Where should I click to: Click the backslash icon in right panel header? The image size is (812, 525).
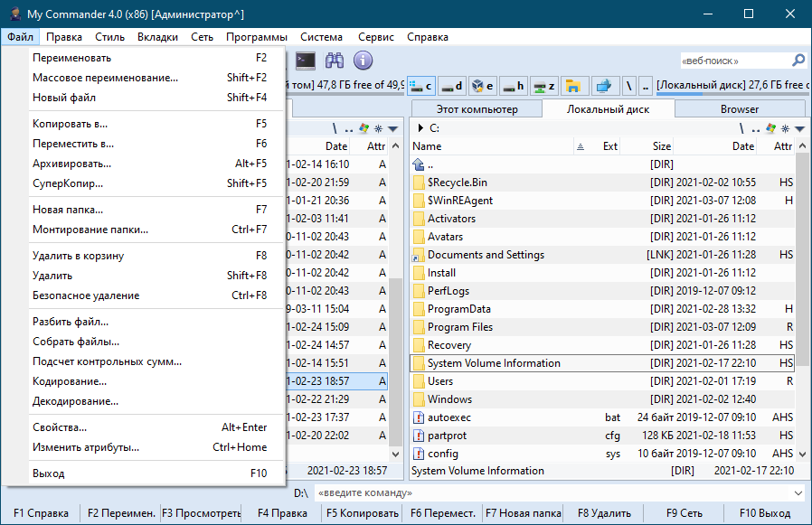click(x=741, y=128)
